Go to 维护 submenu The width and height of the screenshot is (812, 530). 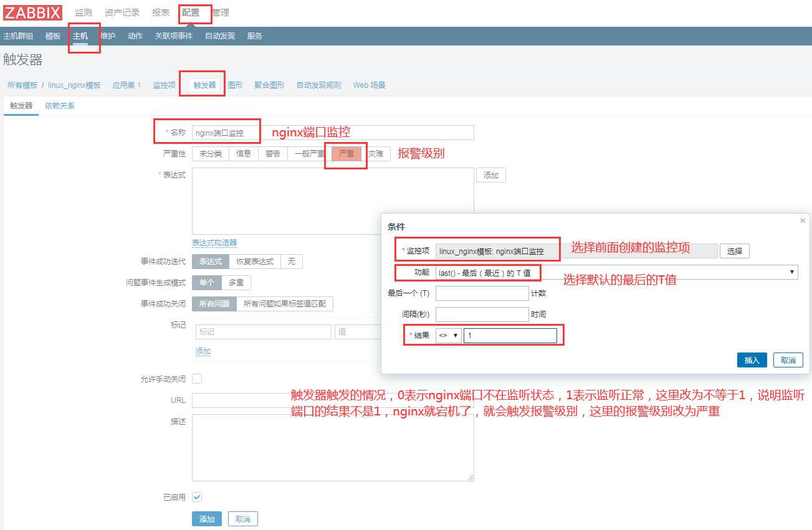[108, 36]
